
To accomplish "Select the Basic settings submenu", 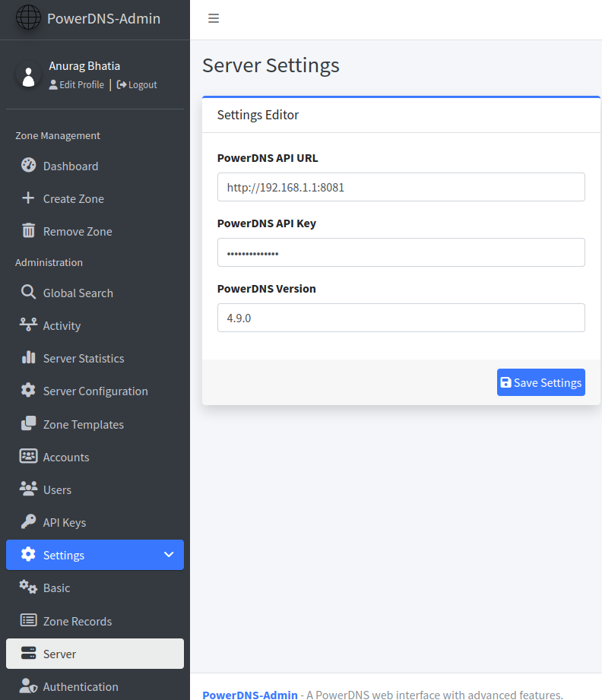I will 95,588.
